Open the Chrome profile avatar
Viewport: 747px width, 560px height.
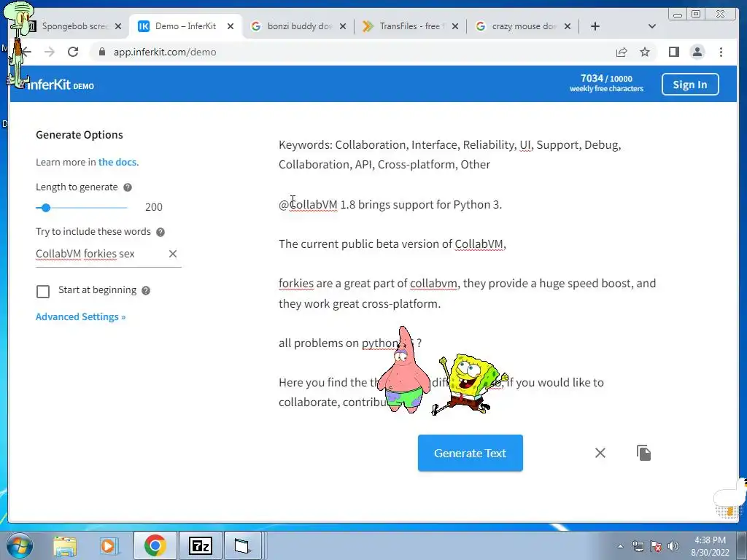click(x=697, y=52)
